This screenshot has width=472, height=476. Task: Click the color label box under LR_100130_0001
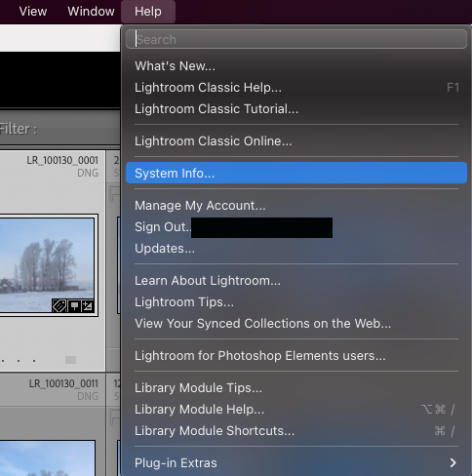tap(70, 360)
